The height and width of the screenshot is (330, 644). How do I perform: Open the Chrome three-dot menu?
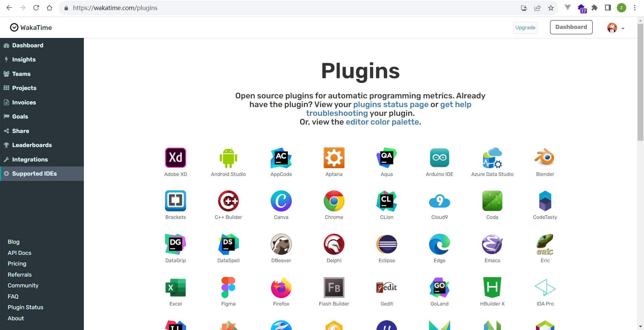pos(635,8)
